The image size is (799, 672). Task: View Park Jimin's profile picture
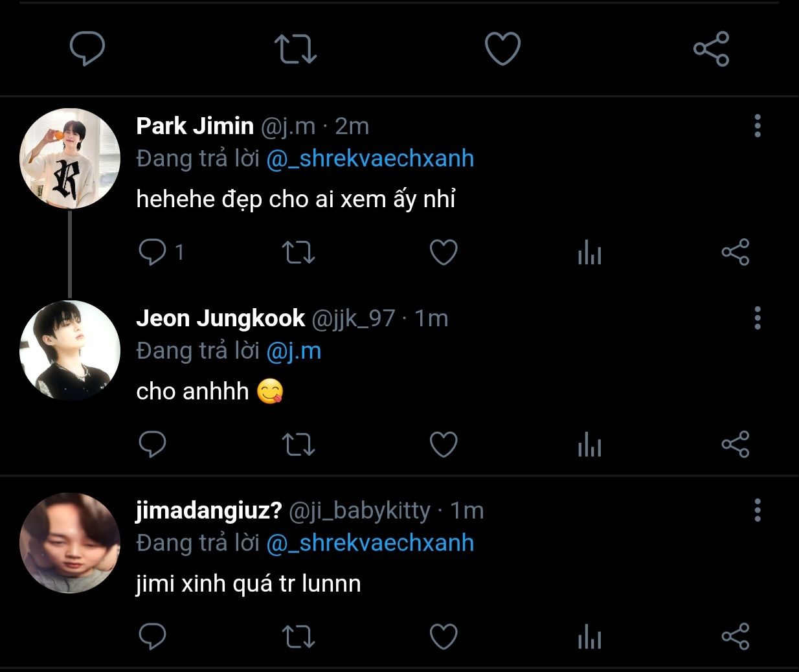[x=70, y=159]
